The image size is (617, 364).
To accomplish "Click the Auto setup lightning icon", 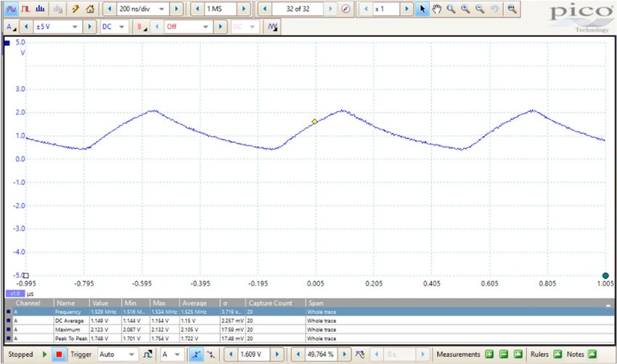I will [x=75, y=9].
